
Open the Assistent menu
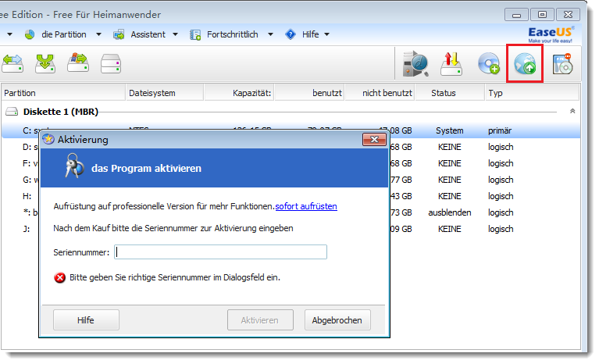click(146, 34)
